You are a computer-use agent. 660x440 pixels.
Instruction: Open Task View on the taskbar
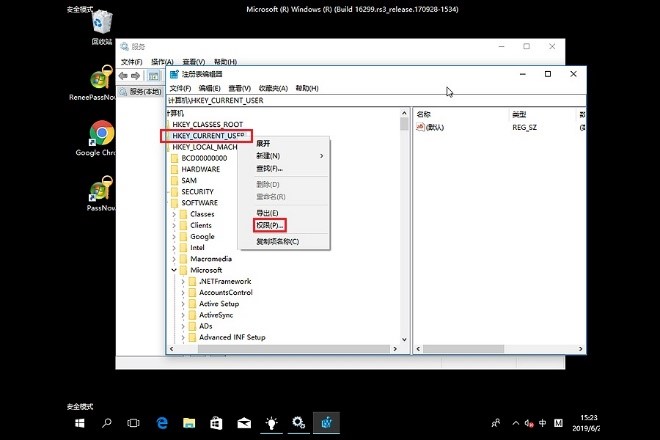(x=133, y=423)
